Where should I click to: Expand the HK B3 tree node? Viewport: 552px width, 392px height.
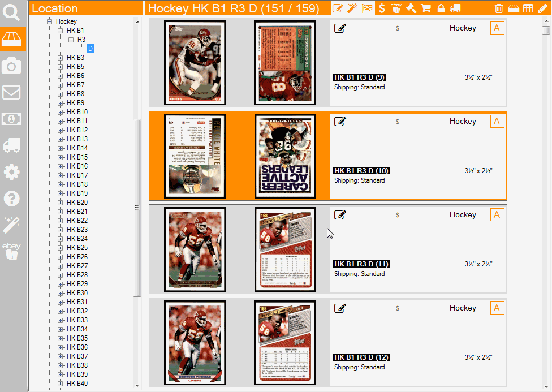pyautogui.click(x=60, y=58)
